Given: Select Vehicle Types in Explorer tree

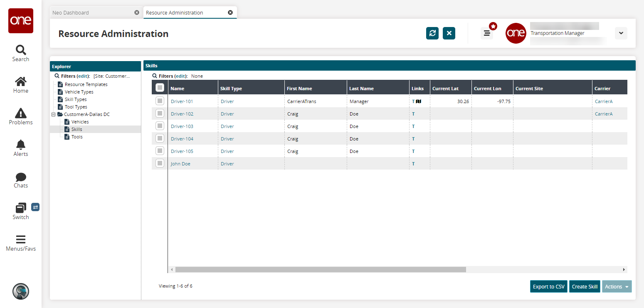Looking at the screenshot, I should coord(79,92).
